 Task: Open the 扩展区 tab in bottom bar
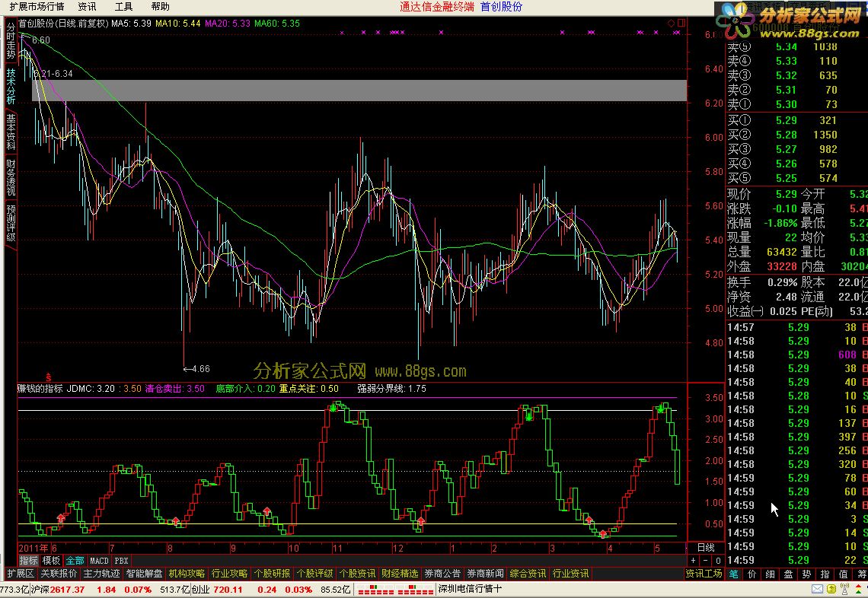point(21,574)
